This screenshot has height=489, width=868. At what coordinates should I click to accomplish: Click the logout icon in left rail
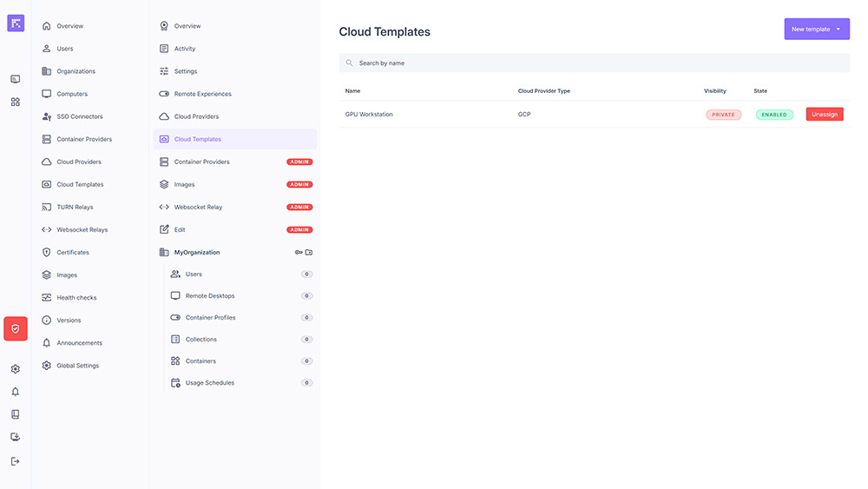pos(16,461)
